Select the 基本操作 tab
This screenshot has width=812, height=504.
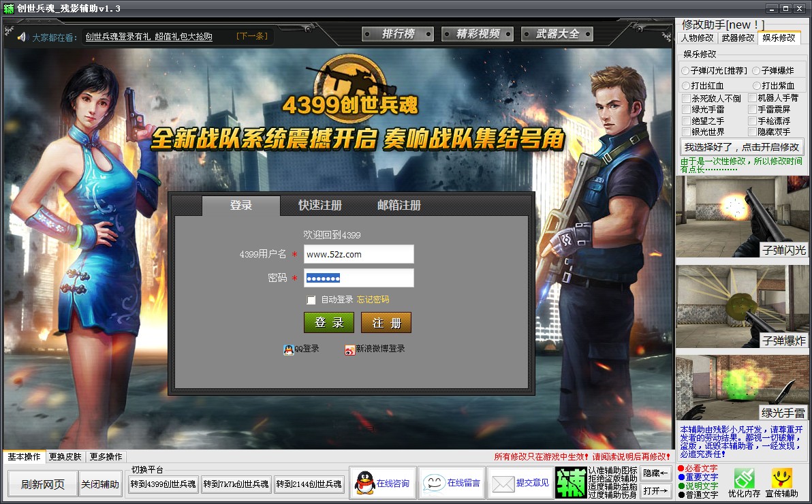(x=24, y=456)
